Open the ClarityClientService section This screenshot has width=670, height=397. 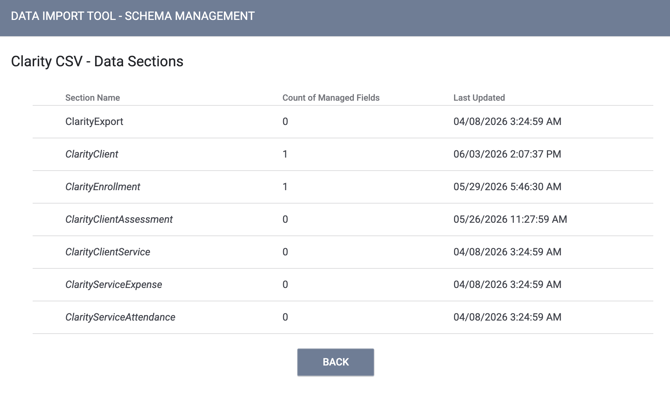(x=108, y=252)
